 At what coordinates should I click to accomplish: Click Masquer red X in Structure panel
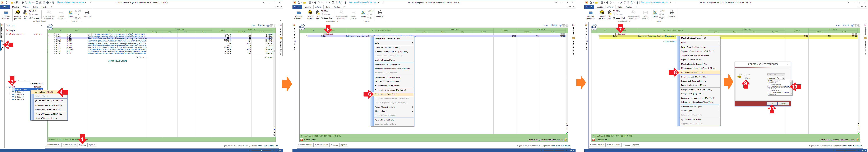[x=7, y=31]
